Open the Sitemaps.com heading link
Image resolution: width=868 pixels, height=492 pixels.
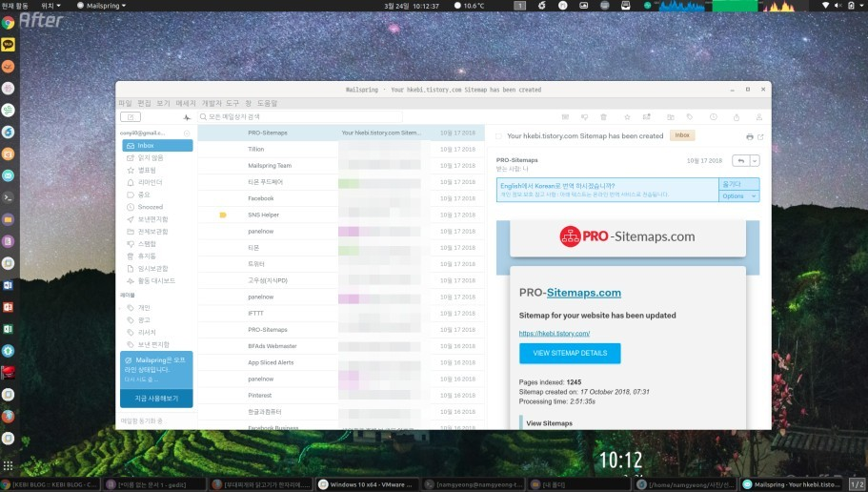pos(583,293)
